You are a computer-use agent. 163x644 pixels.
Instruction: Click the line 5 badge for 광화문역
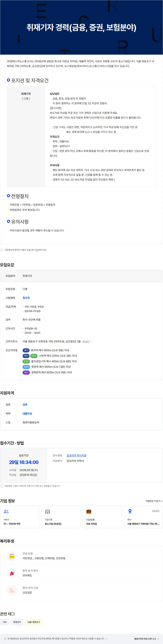(26, 372)
